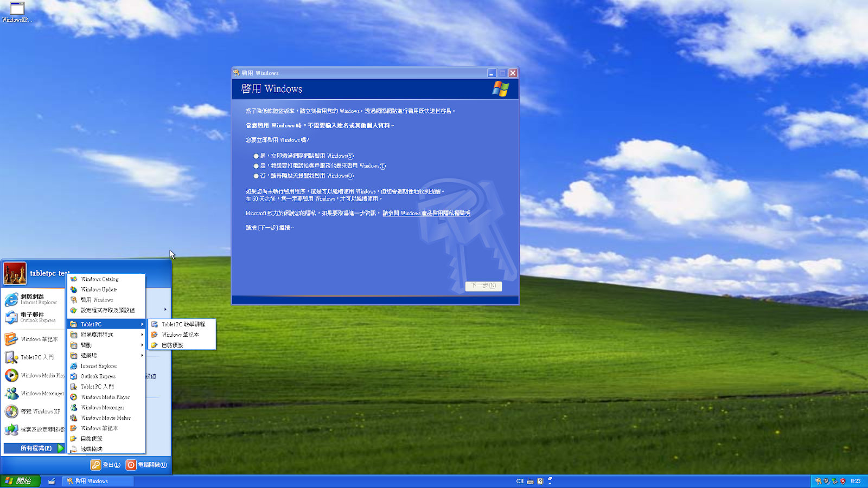The height and width of the screenshot is (488, 868).
Task: Click the CH language bar indicator
Action: (520, 481)
